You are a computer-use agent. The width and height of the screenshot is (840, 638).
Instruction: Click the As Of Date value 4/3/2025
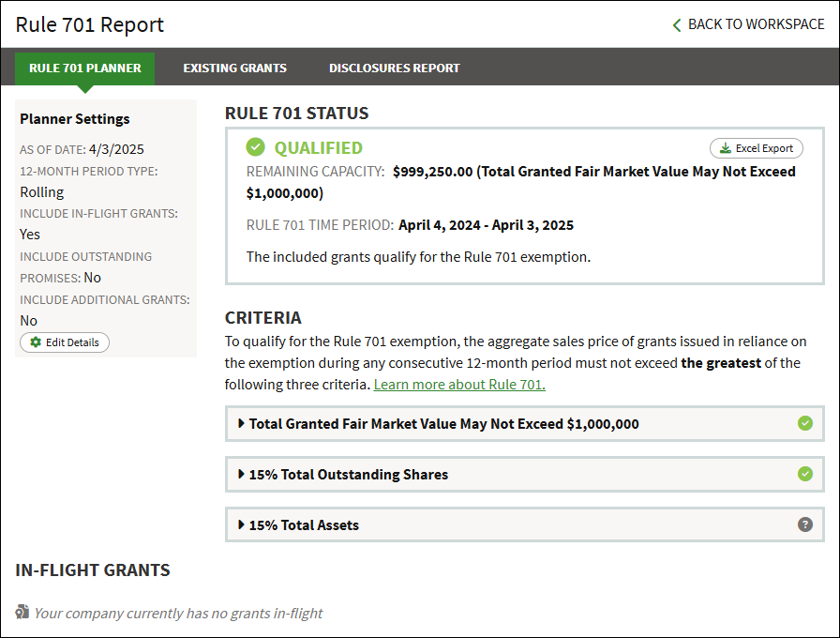(x=116, y=149)
